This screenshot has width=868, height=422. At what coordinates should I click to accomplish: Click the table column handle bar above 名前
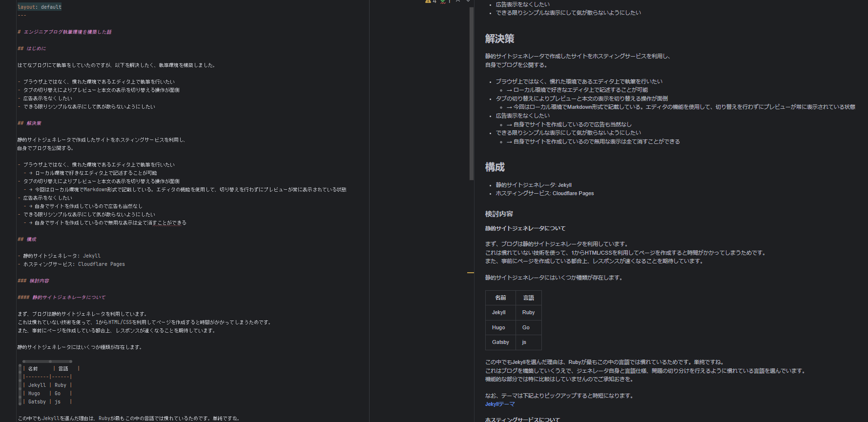click(x=36, y=362)
